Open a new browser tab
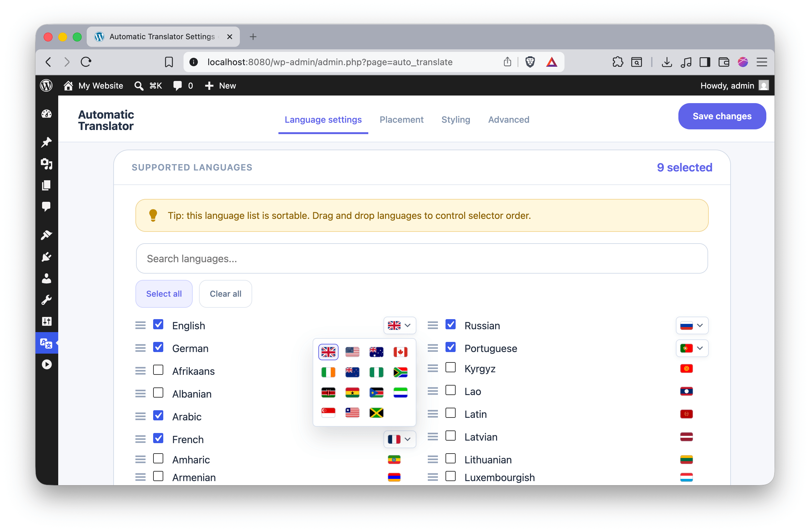The height and width of the screenshot is (532, 810). (253, 37)
